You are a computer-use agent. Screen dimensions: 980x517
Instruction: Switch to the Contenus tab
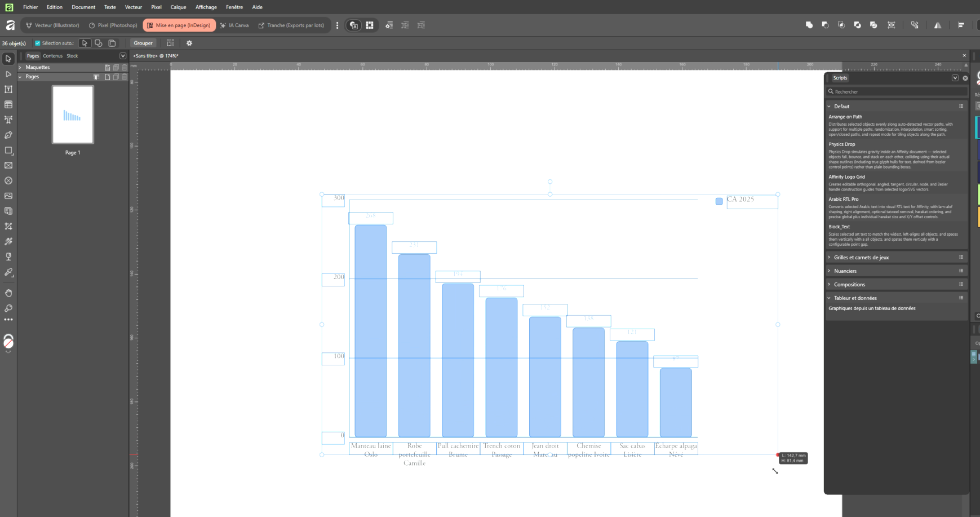[x=52, y=56]
